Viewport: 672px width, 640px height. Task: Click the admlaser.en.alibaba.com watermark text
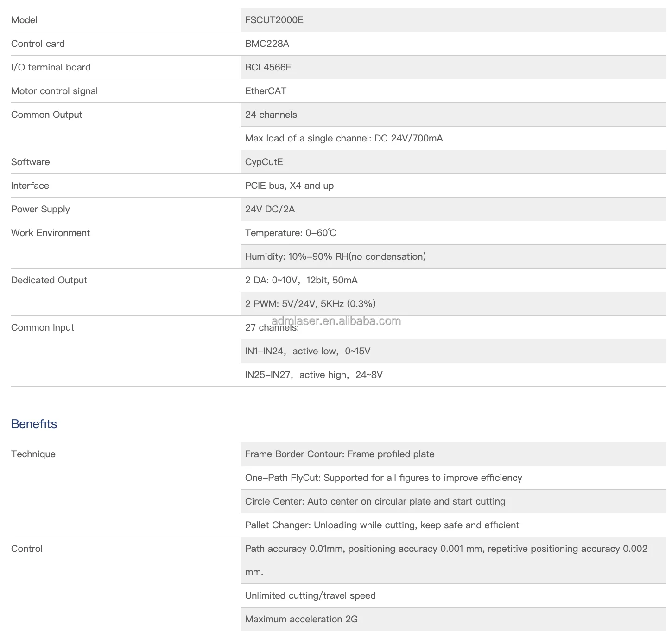336,320
